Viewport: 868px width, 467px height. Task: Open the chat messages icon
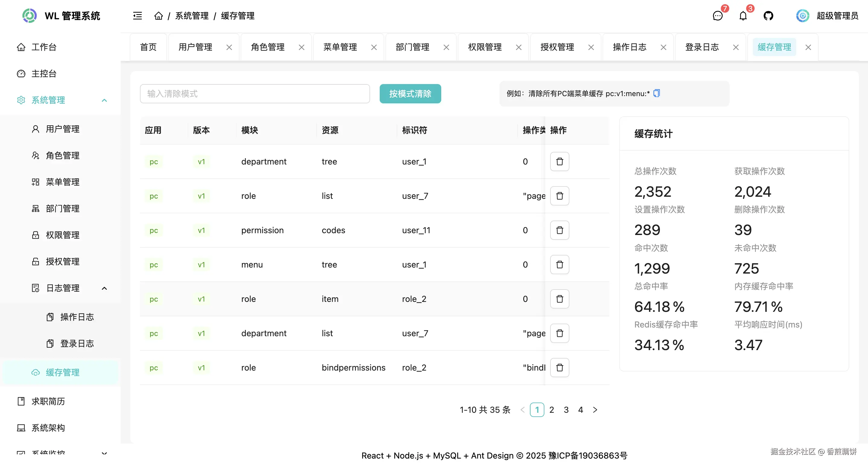(718, 16)
